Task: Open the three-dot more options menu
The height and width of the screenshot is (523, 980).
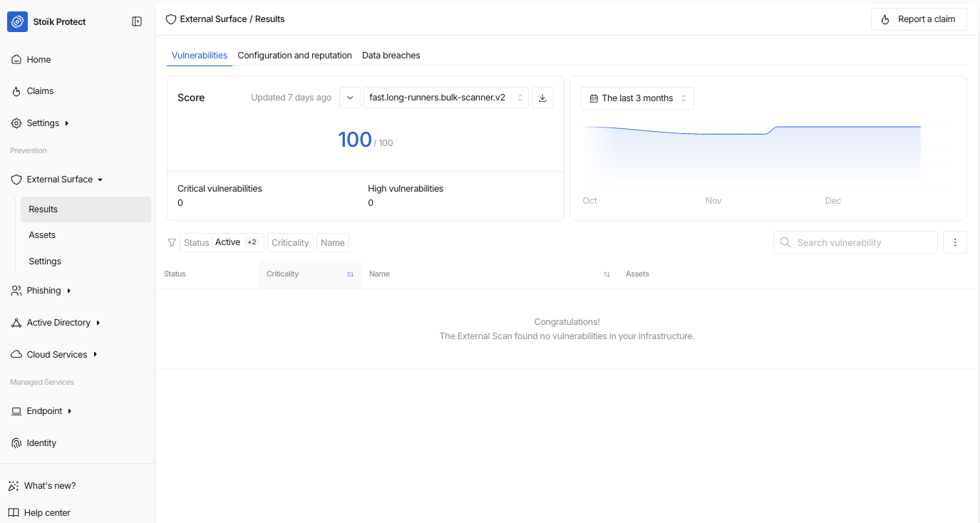Action: 955,242
